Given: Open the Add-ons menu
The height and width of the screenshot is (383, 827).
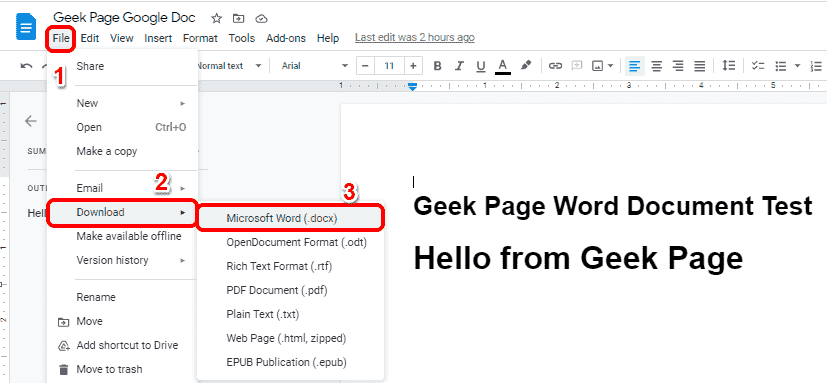Looking at the screenshot, I should tap(286, 38).
